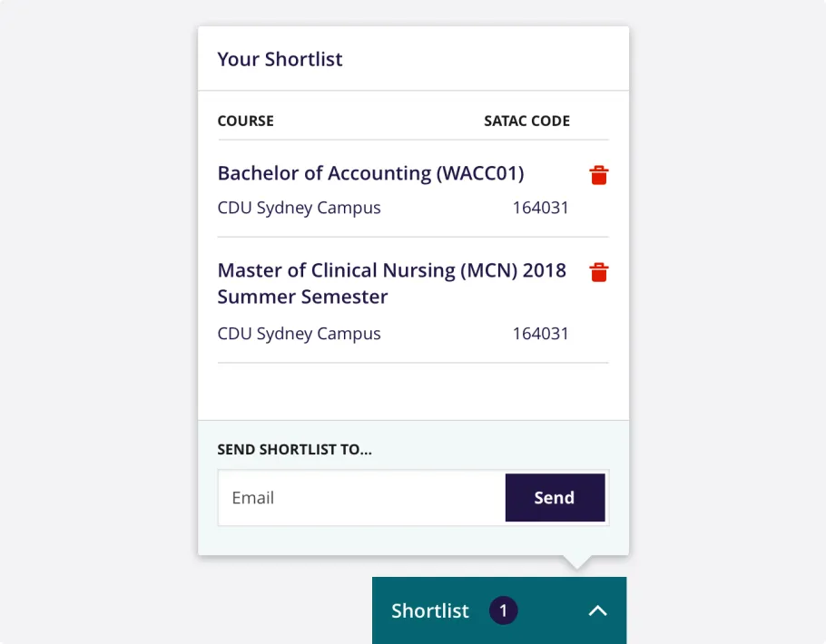The width and height of the screenshot is (826, 644).
Task: Remove Master of Clinical Nursing via trash icon
Action: (x=599, y=272)
